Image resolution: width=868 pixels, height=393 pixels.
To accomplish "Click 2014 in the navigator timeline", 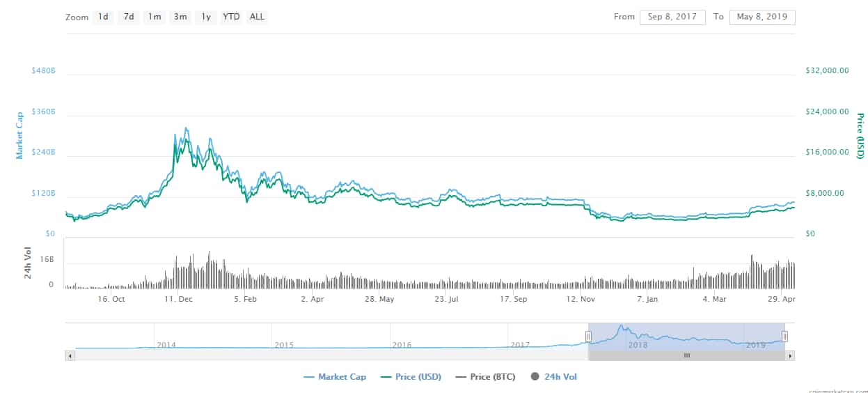I will [x=166, y=345].
